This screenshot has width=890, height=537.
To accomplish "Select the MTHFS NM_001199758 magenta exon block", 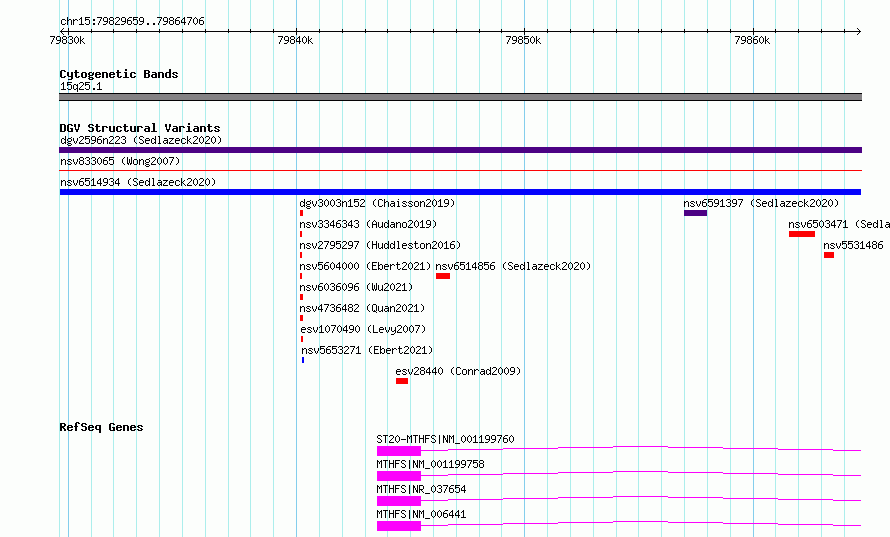I will tap(399, 476).
